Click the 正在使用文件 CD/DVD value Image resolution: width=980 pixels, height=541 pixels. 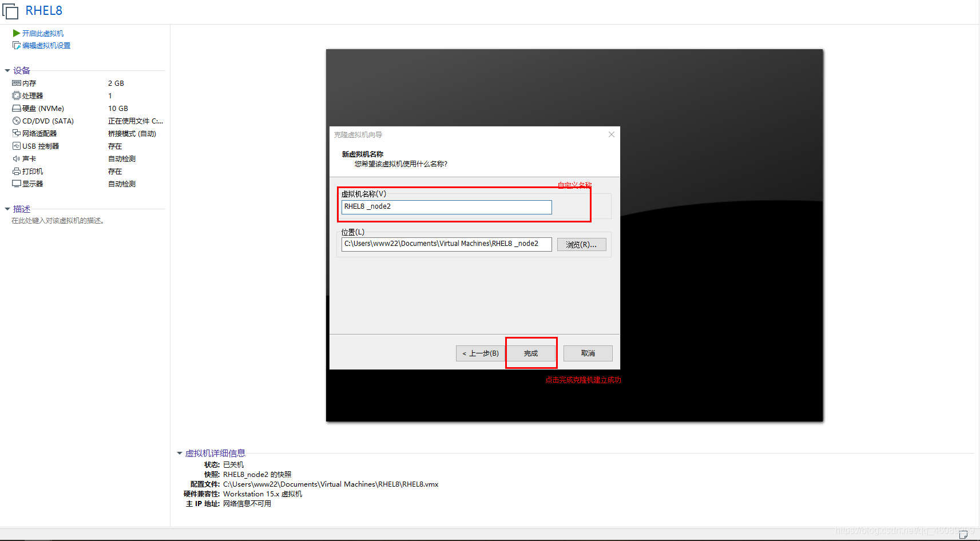136,121
